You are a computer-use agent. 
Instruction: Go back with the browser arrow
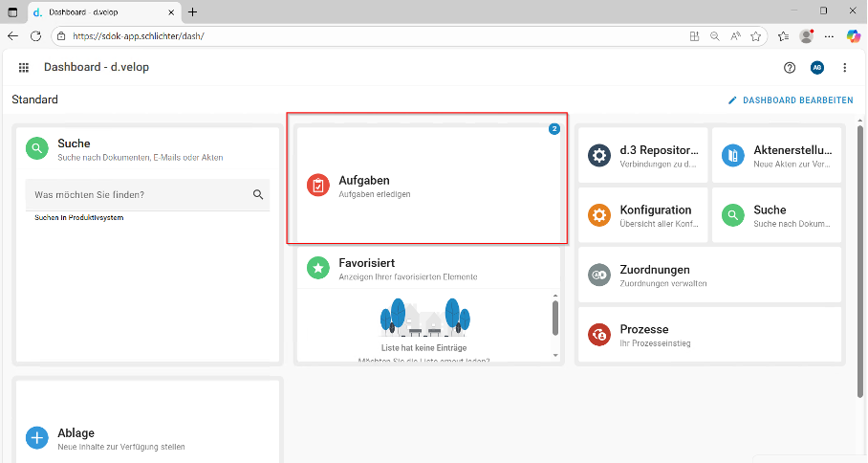[12, 36]
